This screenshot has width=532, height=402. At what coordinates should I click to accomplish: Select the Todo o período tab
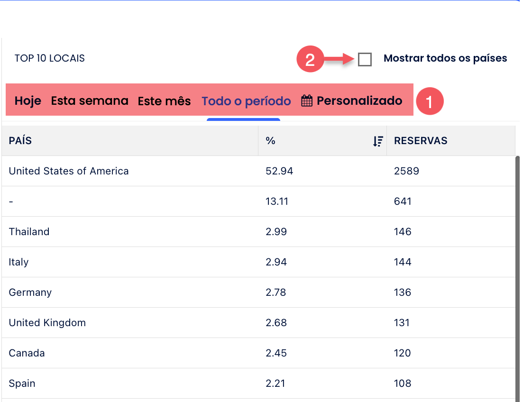pos(246,101)
